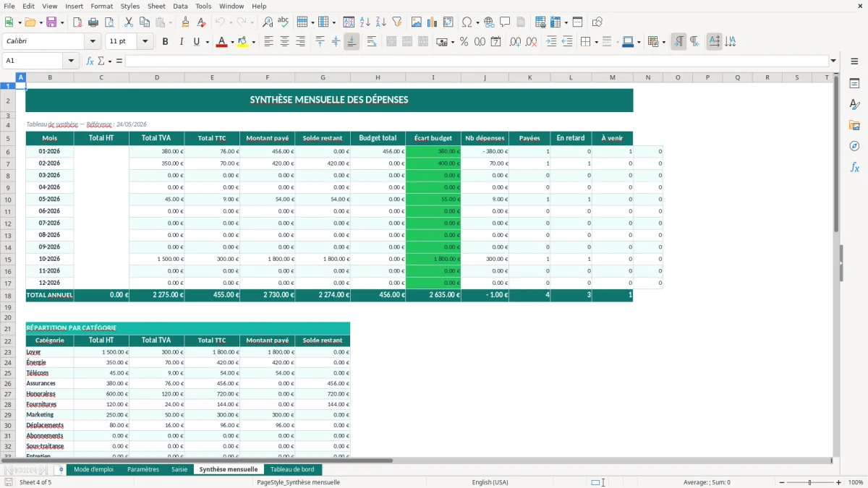868x488 pixels.
Task: Click the Sort dialog icon
Action: 349,22
